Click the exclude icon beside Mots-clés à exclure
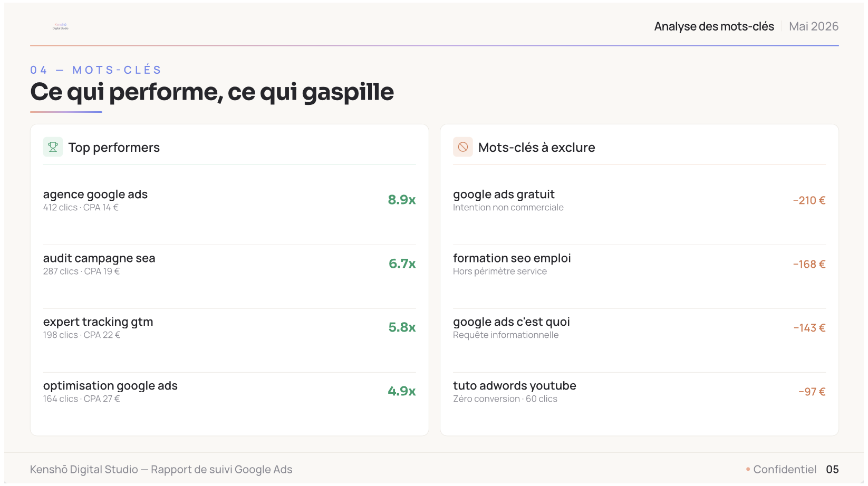Viewport: 868px width, 486px height. (x=462, y=147)
